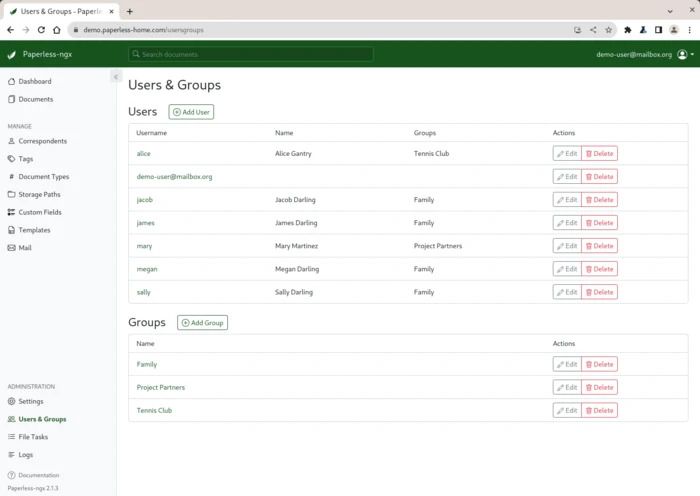
Task: Click the Project Partners group name
Action: [x=161, y=388]
